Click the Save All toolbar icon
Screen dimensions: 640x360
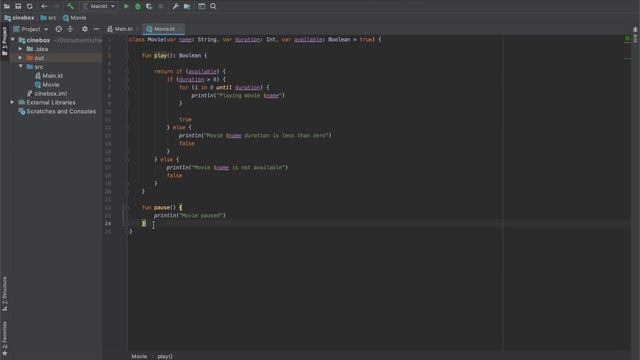(18, 6)
